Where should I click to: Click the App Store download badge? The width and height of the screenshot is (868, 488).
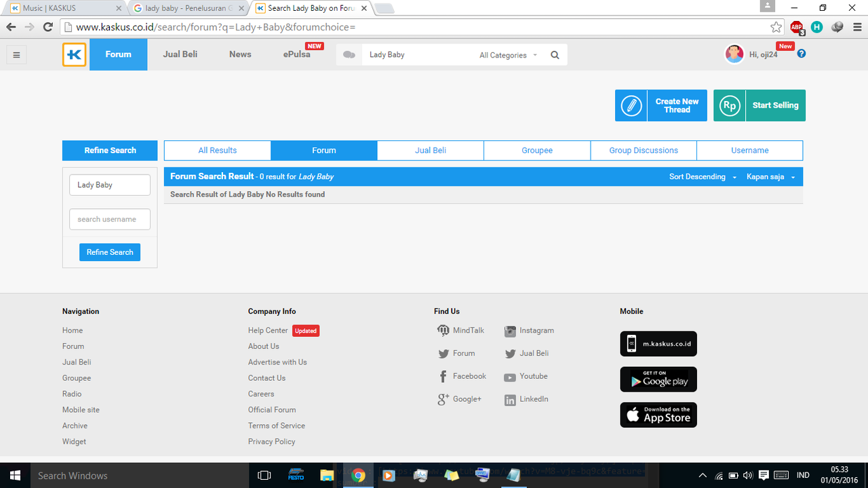(658, 415)
